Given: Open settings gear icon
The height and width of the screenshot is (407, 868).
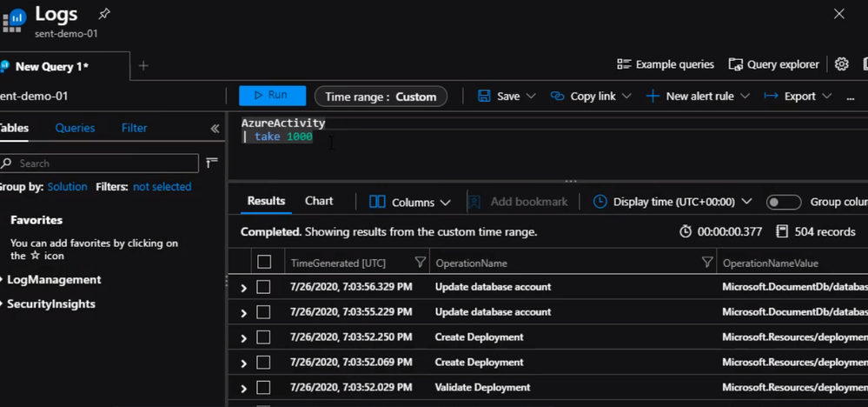Looking at the screenshot, I should coord(841,64).
